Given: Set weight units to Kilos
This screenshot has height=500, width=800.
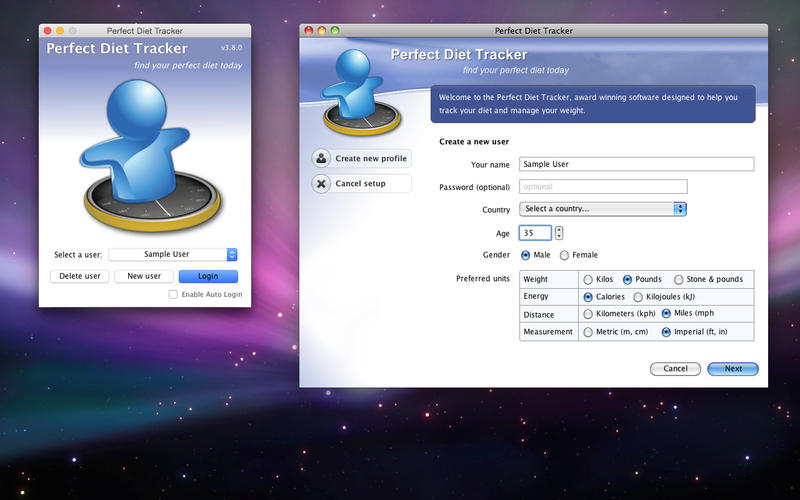Looking at the screenshot, I should pos(588,279).
